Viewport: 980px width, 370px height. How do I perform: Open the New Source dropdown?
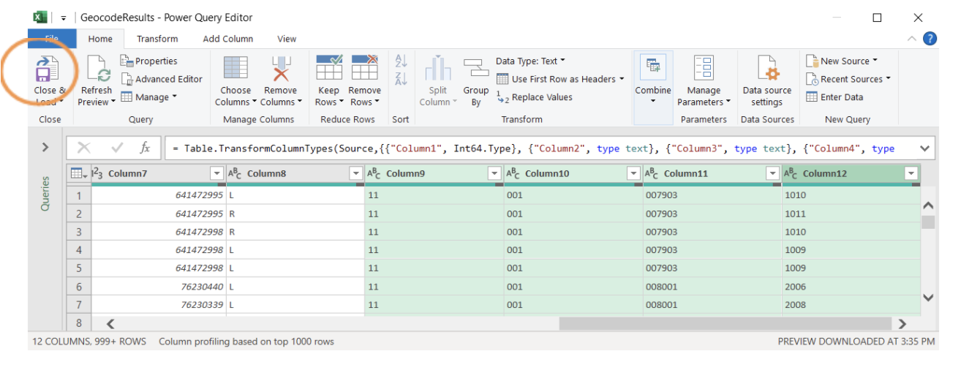(x=842, y=61)
